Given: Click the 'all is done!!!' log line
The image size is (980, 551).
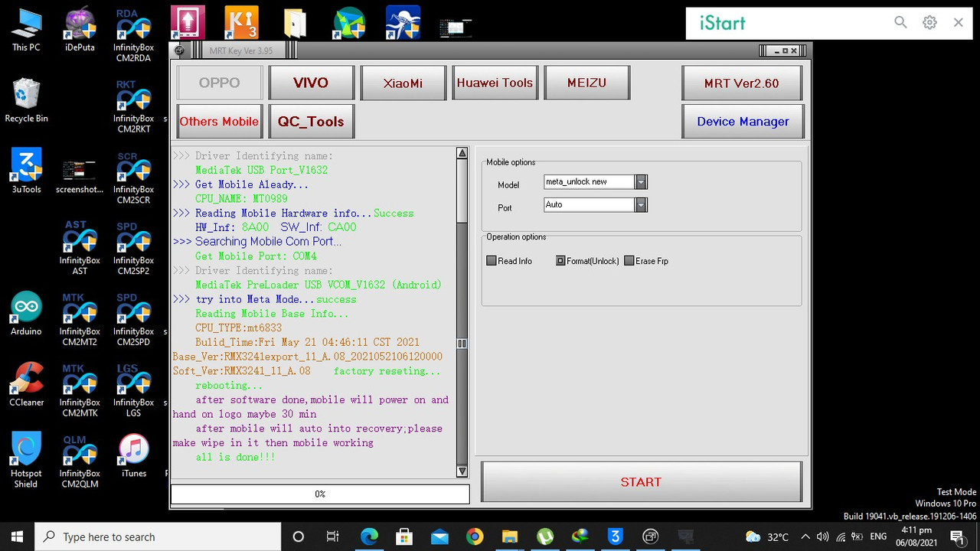Looking at the screenshot, I should (x=235, y=457).
